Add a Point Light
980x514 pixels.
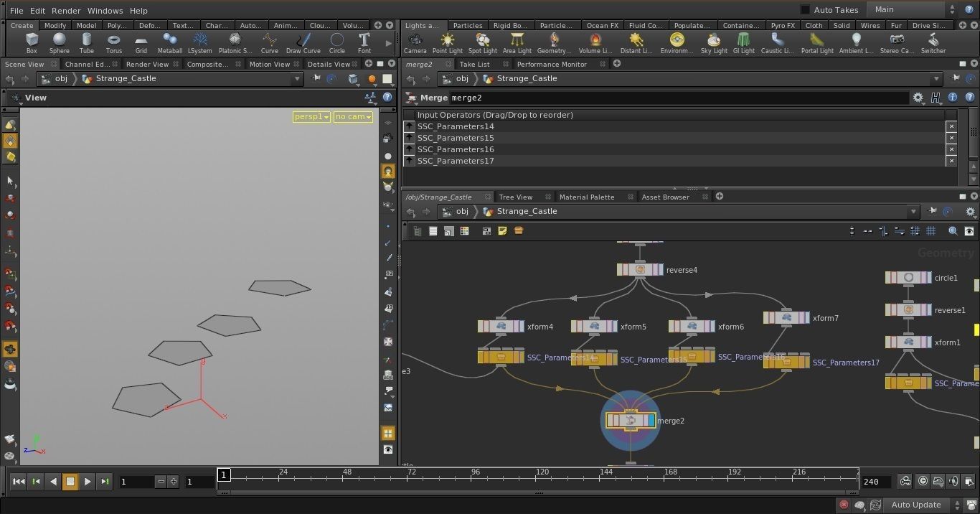tap(448, 43)
